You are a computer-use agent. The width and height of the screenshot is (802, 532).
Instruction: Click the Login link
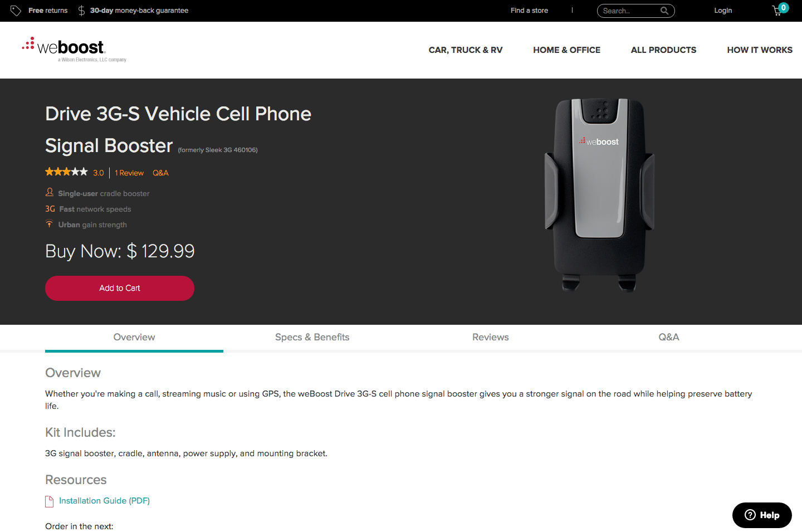[722, 10]
